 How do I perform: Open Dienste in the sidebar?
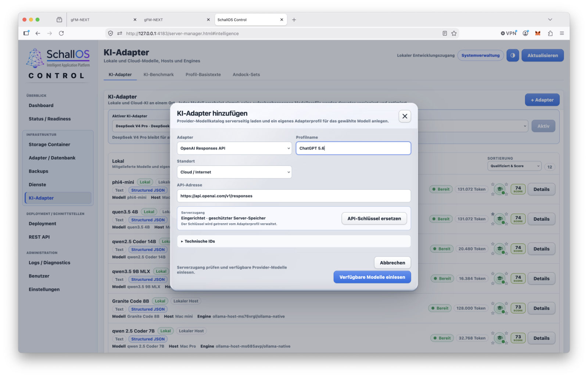(x=37, y=185)
